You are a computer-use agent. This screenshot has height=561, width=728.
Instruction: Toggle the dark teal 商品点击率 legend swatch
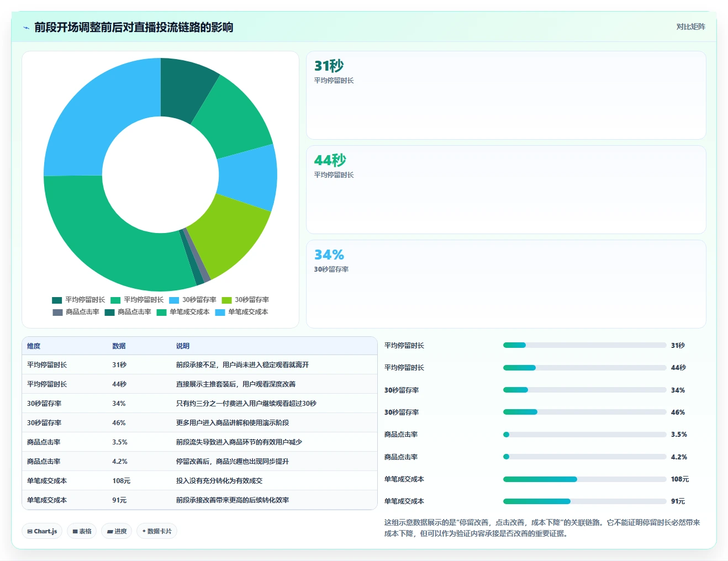pyautogui.click(x=109, y=312)
